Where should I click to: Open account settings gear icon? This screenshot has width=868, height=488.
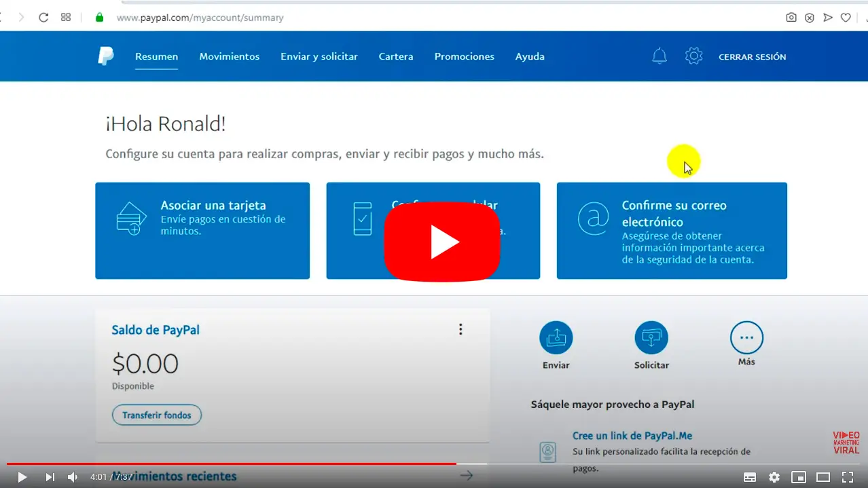click(x=693, y=56)
